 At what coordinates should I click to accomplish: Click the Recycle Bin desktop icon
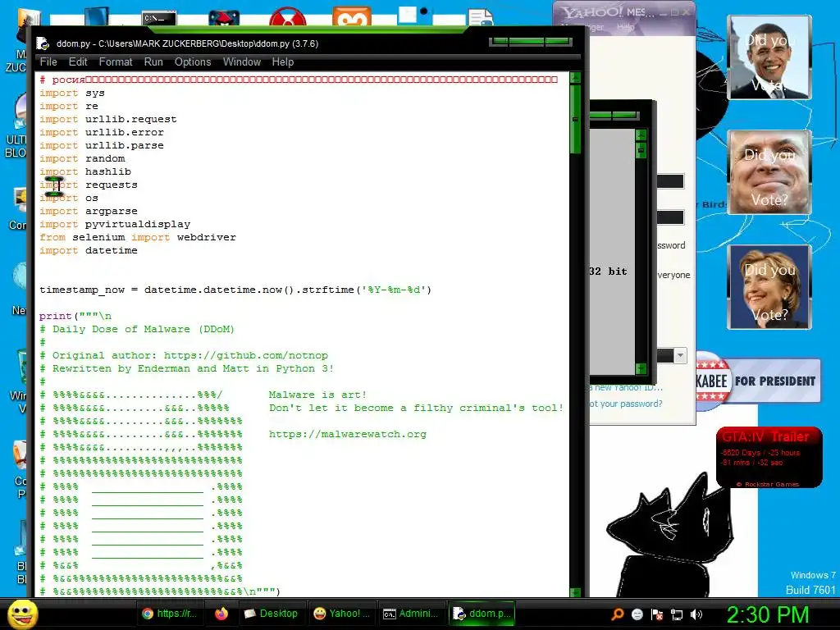(x=22, y=367)
